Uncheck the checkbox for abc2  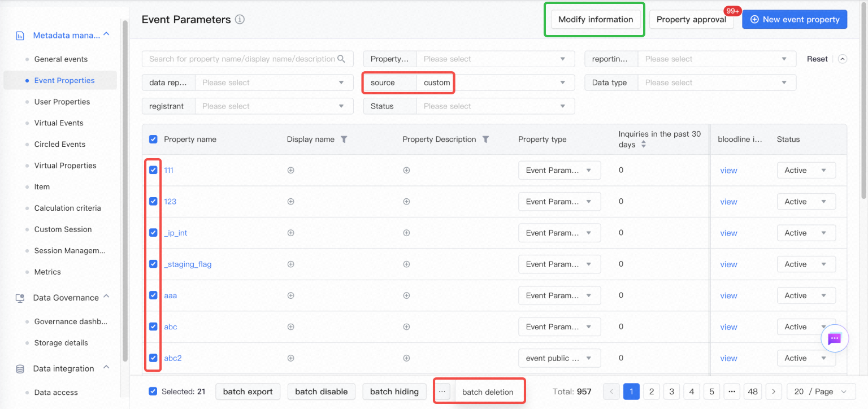click(x=153, y=358)
